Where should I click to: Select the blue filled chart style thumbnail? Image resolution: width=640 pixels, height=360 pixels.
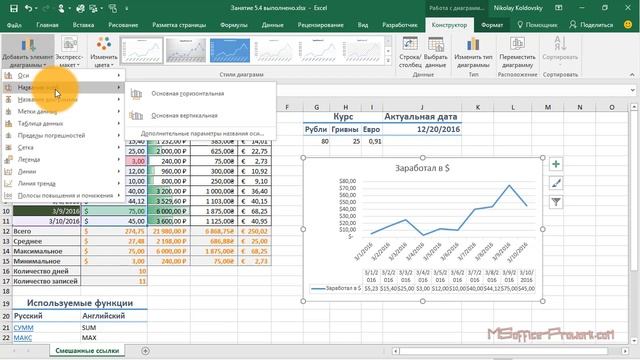tap(230, 50)
